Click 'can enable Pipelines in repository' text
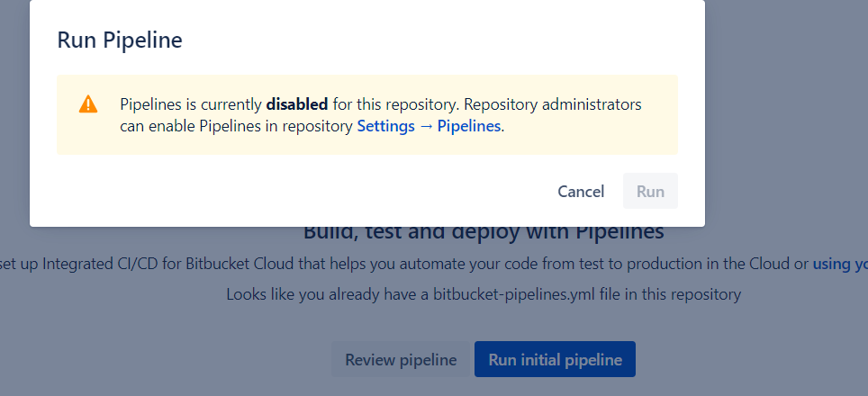 [237, 126]
